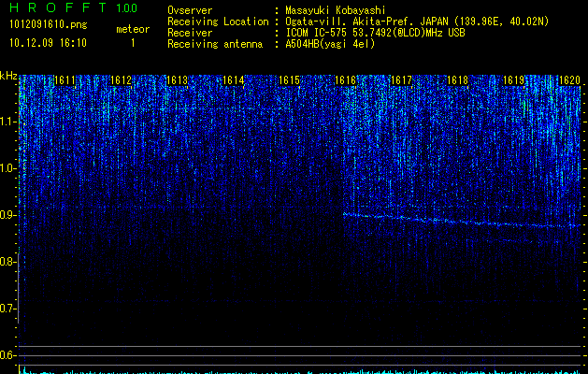This screenshot has width=588, height=374.
Task: Click the 1.1 kHz axis label
Action: click(8, 122)
